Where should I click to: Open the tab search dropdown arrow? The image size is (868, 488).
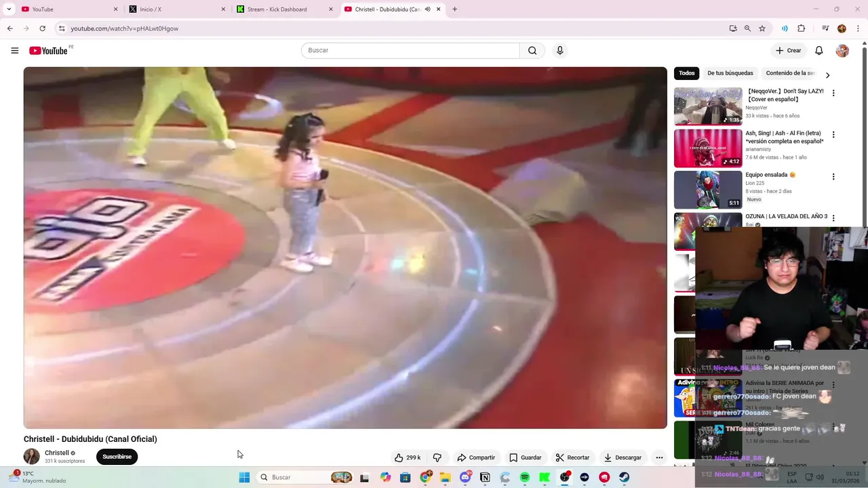[9, 9]
